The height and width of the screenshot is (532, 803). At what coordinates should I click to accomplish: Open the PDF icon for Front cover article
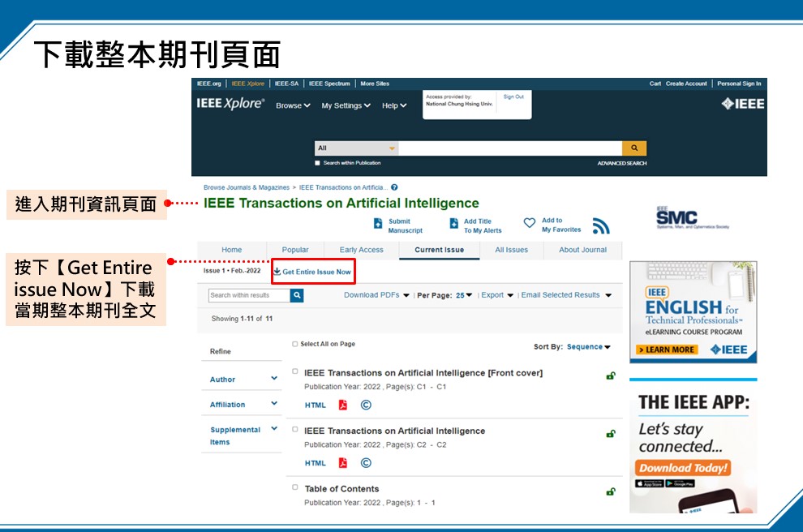342,405
